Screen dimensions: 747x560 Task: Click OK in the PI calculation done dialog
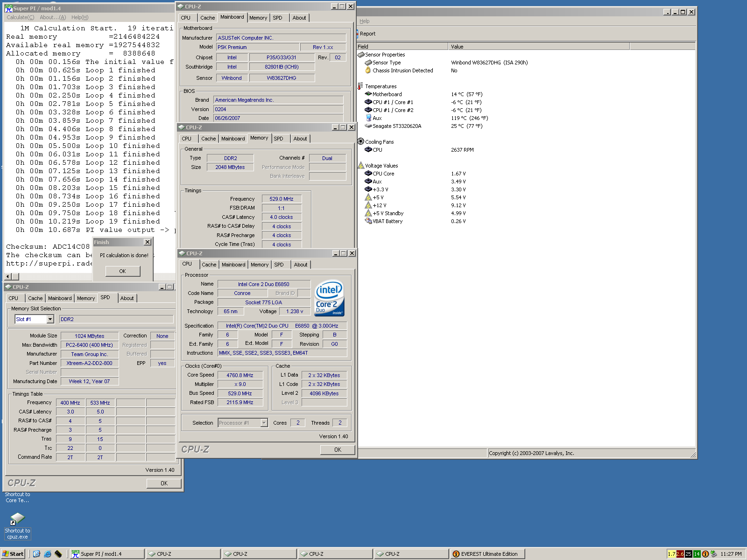[x=122, y=271]
